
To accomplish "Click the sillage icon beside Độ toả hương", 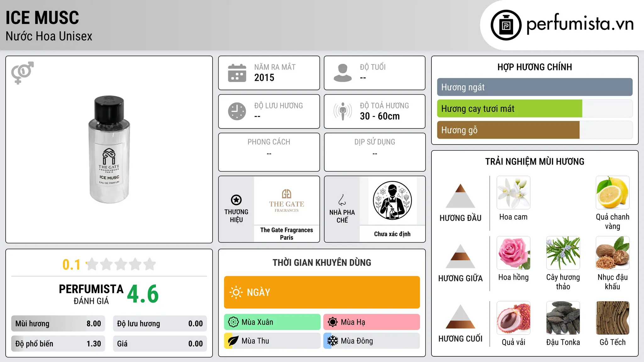I will tap(343, 111).
